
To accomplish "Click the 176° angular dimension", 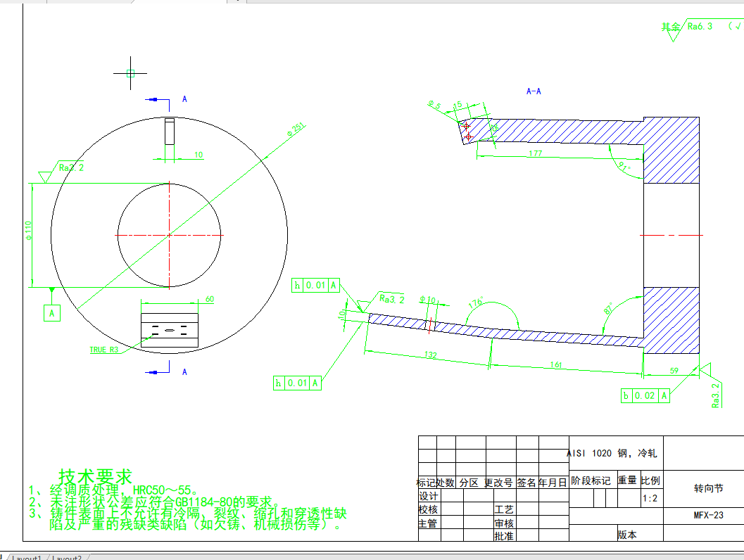I will point(477,303).
